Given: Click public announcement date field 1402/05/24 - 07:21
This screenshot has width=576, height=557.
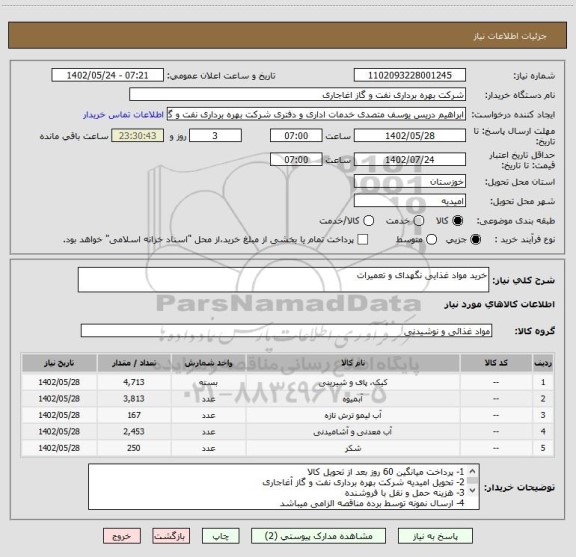Looking at the screenshot, I should point(107,75).
